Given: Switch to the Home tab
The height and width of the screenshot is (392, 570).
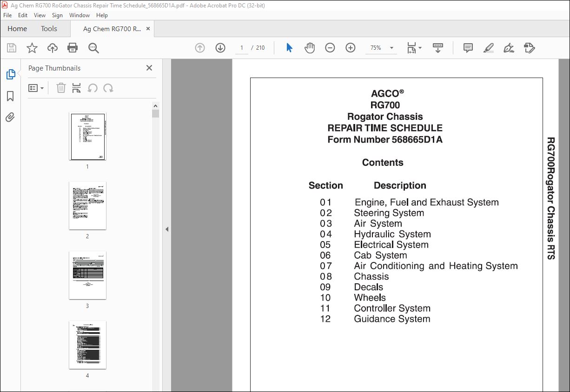Looking at the screenshot, I should coord(17,28).
